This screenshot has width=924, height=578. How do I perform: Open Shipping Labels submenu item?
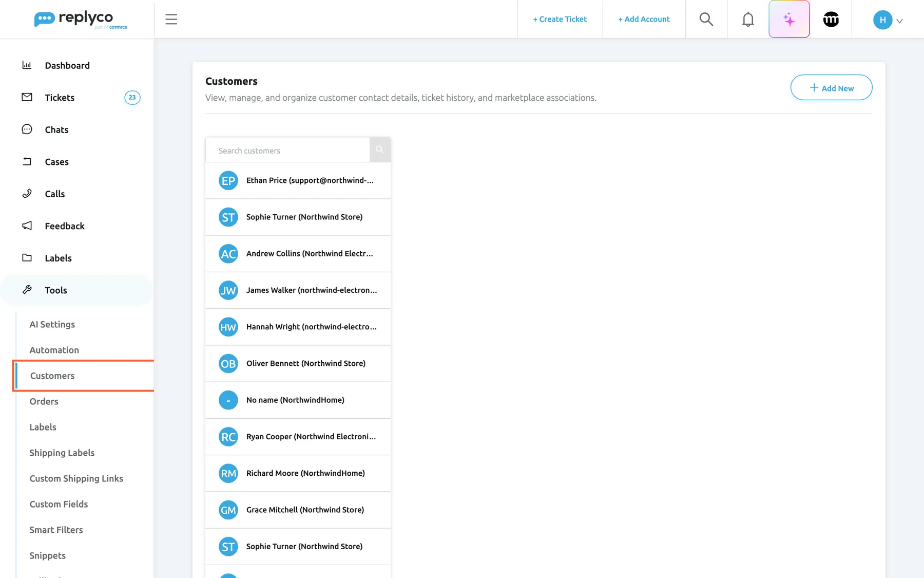click(62, 453)
